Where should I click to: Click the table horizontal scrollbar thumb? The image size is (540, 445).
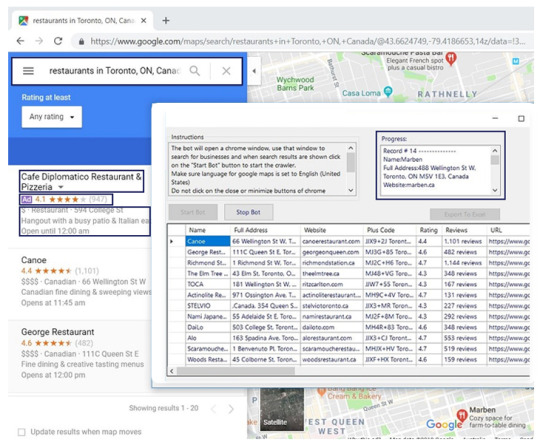click(236, 371)
